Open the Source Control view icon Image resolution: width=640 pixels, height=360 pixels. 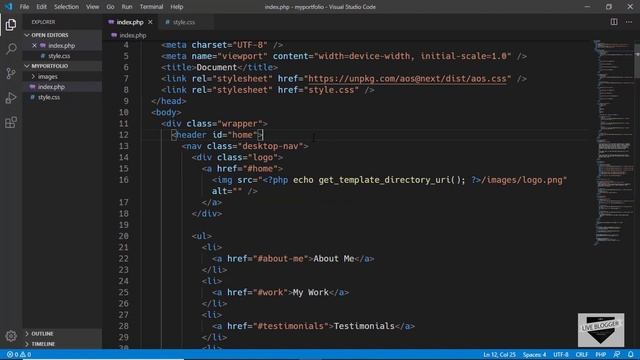point(11,73)
